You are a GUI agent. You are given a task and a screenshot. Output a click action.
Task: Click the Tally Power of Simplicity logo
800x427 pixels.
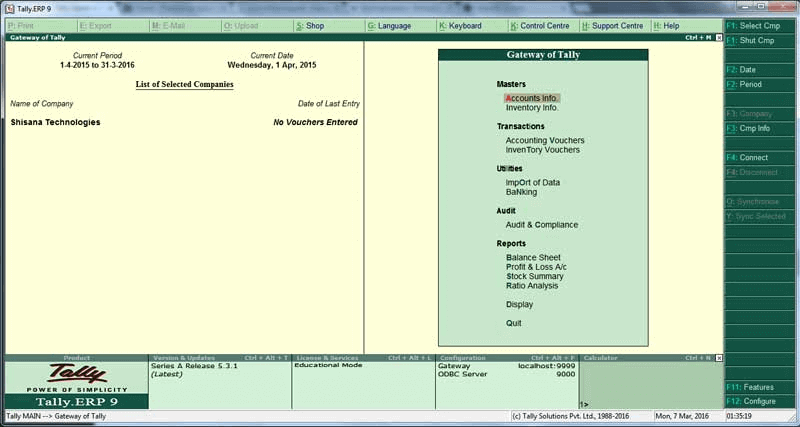point(77,378)
